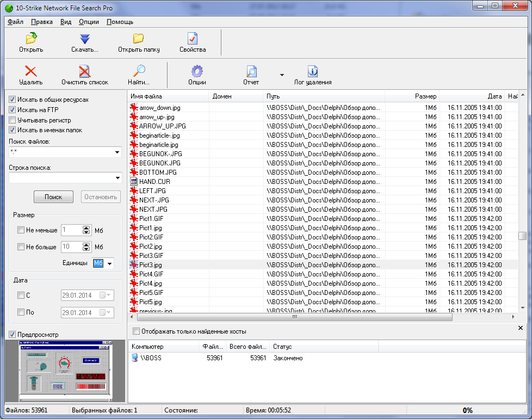This screenshot has width=532, height=419.
Task: Click the red Удалить cross icon
Action: point(31,71)
